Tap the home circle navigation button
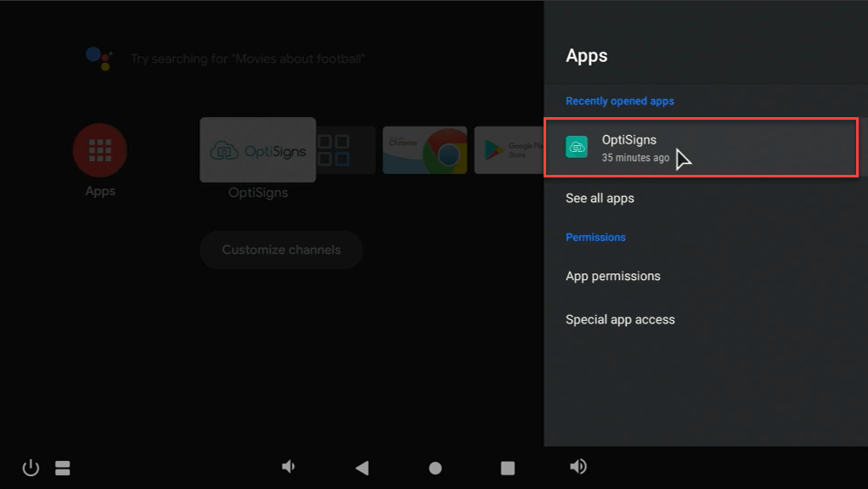Screen dimensions: 868x489 435,467
